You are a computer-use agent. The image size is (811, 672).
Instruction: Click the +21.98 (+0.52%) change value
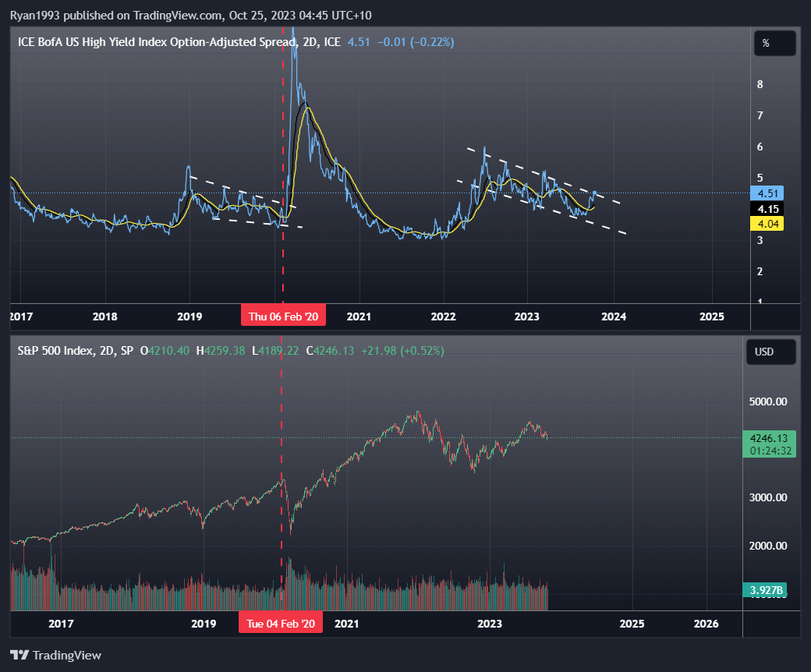click(402, 351)
